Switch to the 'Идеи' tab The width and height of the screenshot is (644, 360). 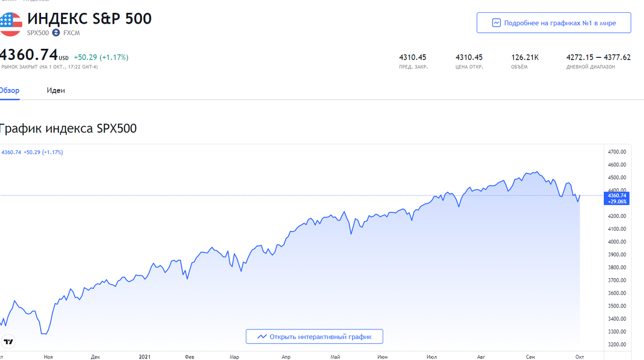[x=56, y=91]
